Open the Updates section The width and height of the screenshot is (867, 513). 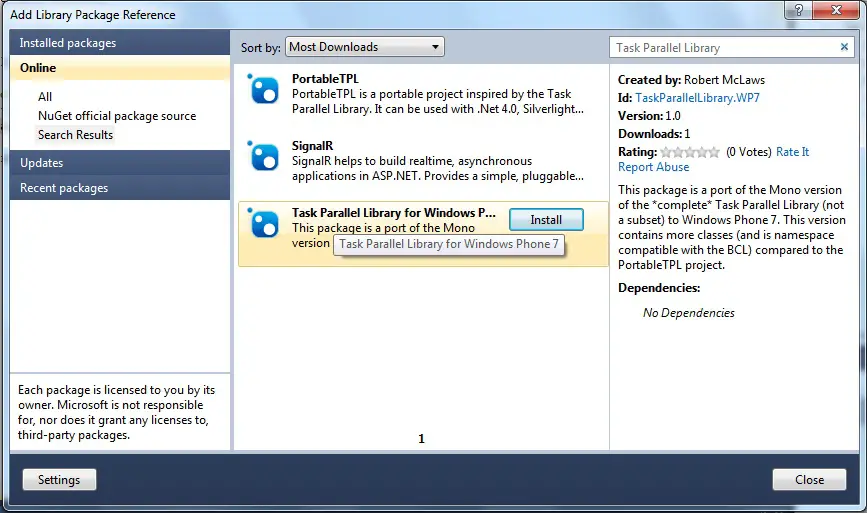pyautogui.click(x=120, y=163)
